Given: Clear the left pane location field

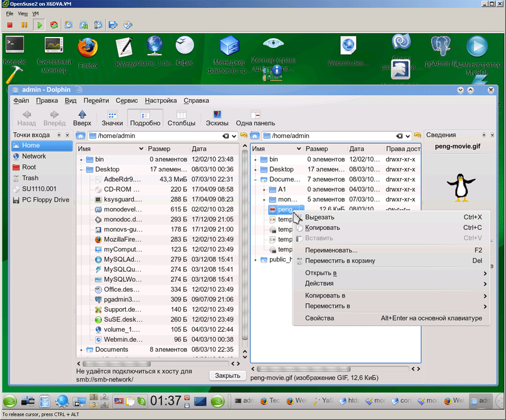Looking at the screenshot, I should (x=225, y=136).
